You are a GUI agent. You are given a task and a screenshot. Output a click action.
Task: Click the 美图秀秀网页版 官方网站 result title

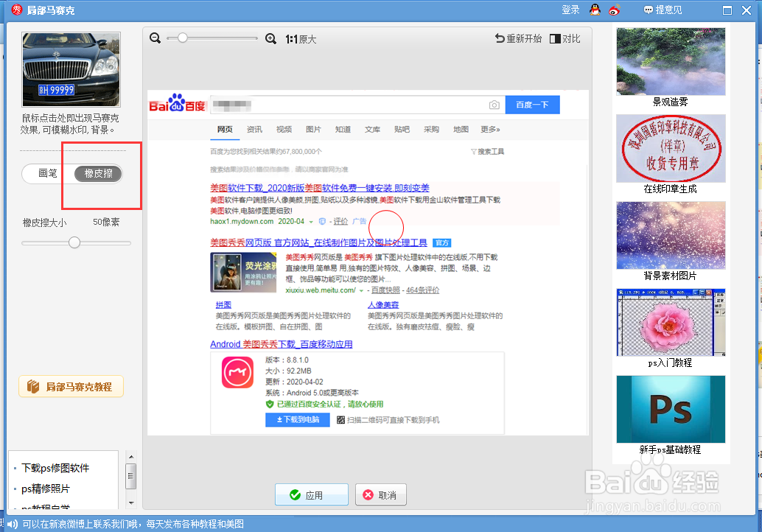click(319, 242)
